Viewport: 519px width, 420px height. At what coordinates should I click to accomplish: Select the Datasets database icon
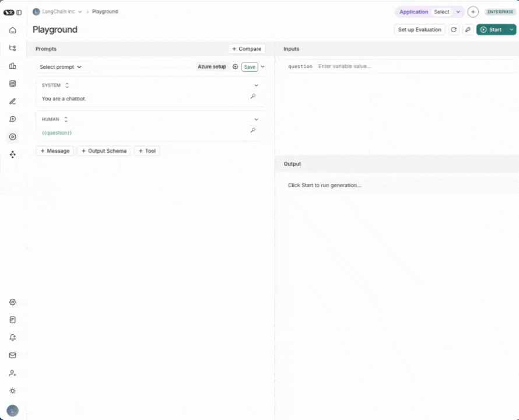click(12, 83)
